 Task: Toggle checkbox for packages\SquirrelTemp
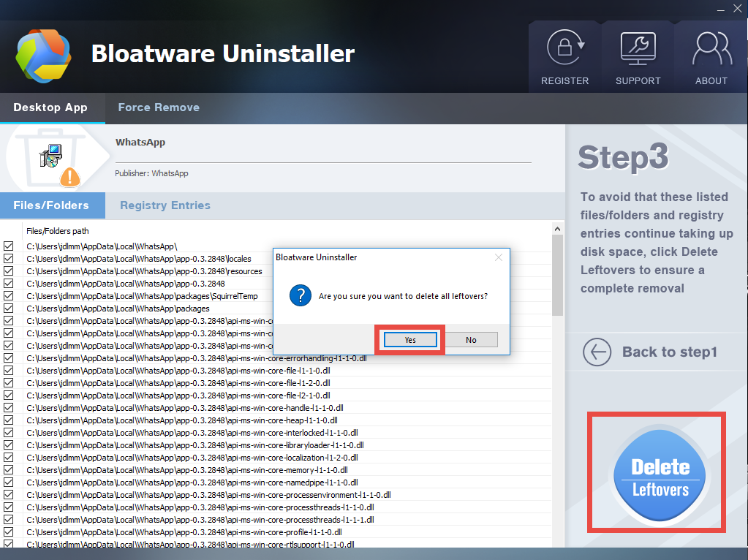(x=9, y=296)
